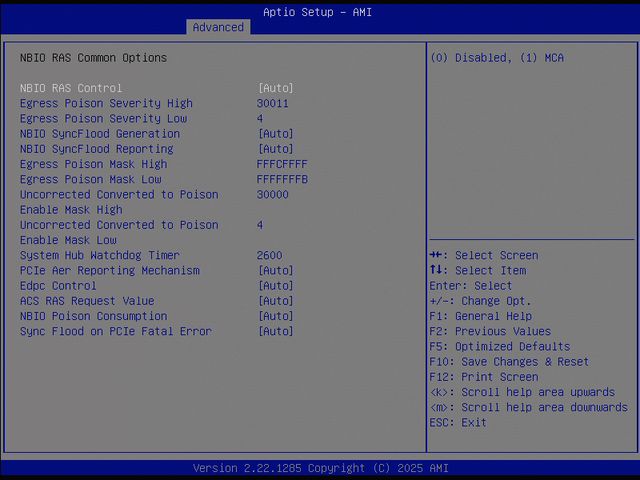Viewport: 640px width, 480px height.
Task: Click 'ESC: Exit' hint
Action: coord(458,422)
